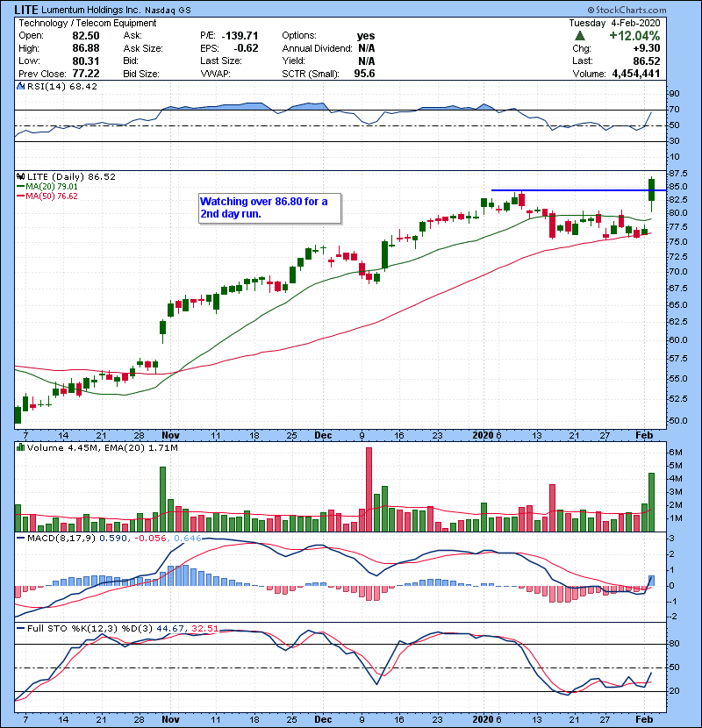The image size is (702, 728).
Task: Click the Chg value +9.30
Action: click(x=646, y=48)
